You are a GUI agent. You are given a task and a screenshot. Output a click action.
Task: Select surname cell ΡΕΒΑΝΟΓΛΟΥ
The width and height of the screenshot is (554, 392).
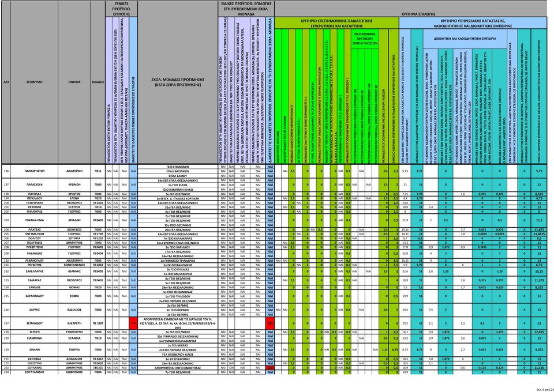34,260
